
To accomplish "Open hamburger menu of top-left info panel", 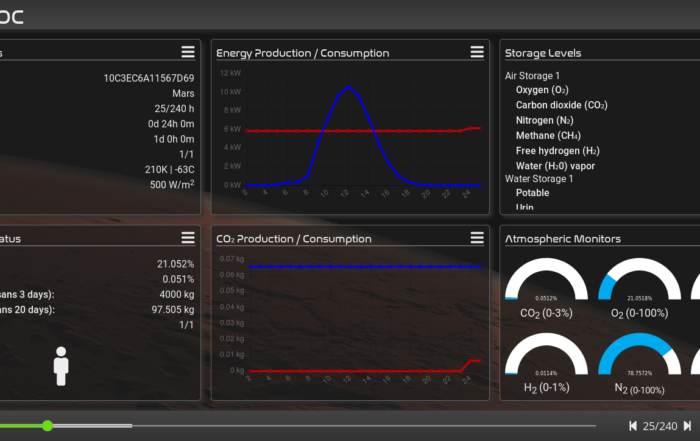I will [187, 52].
